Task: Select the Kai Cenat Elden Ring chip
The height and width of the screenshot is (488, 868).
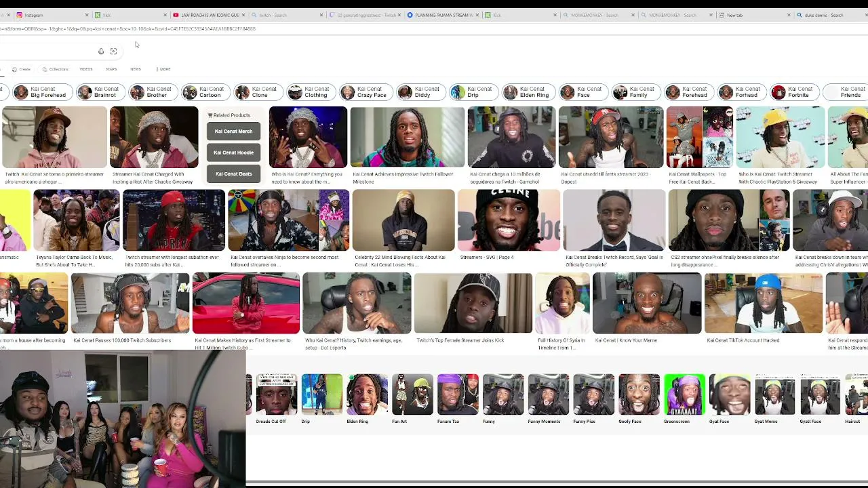Action: [528, 92]
